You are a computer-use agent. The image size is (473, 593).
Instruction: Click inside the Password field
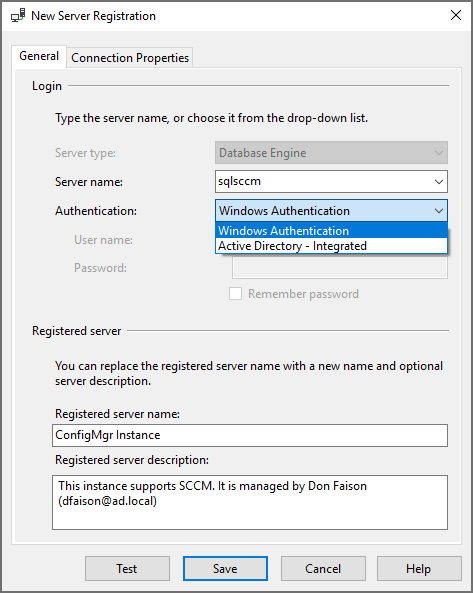point(340,268)
